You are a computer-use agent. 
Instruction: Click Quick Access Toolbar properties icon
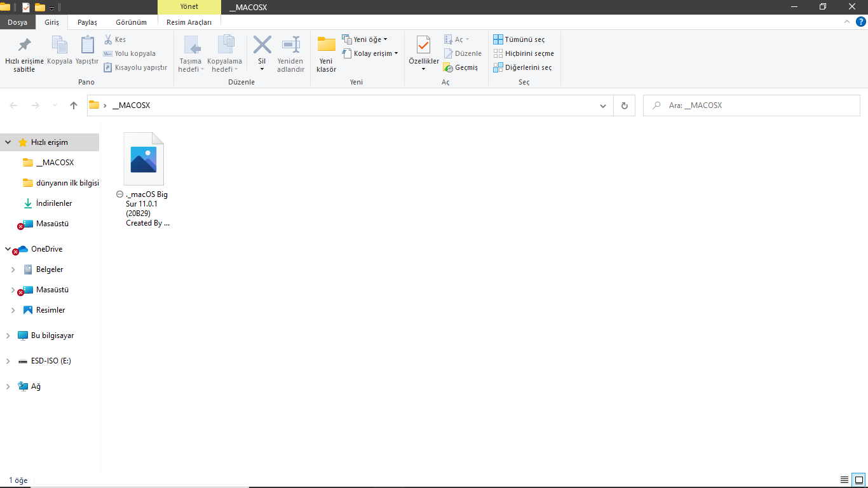pos(26,8)
